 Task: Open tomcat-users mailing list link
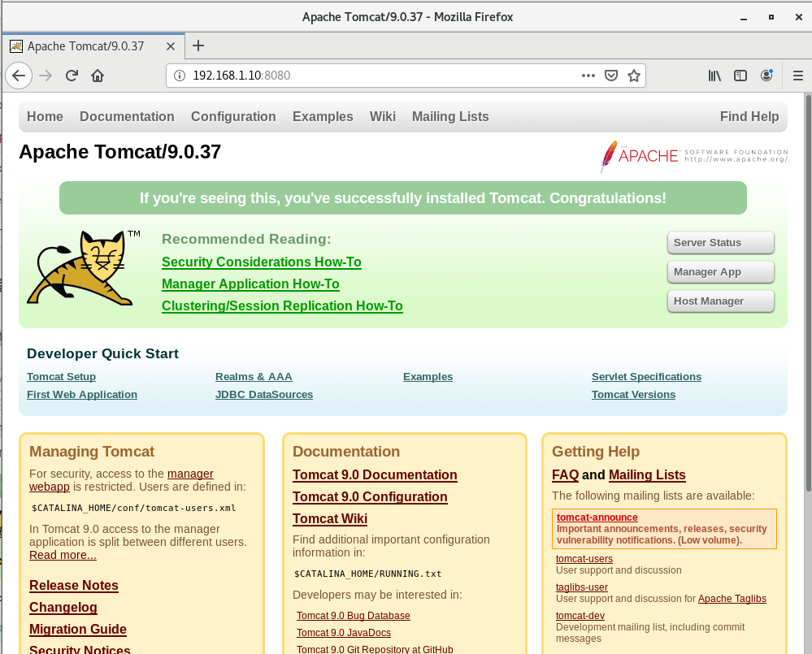(584, 559)
